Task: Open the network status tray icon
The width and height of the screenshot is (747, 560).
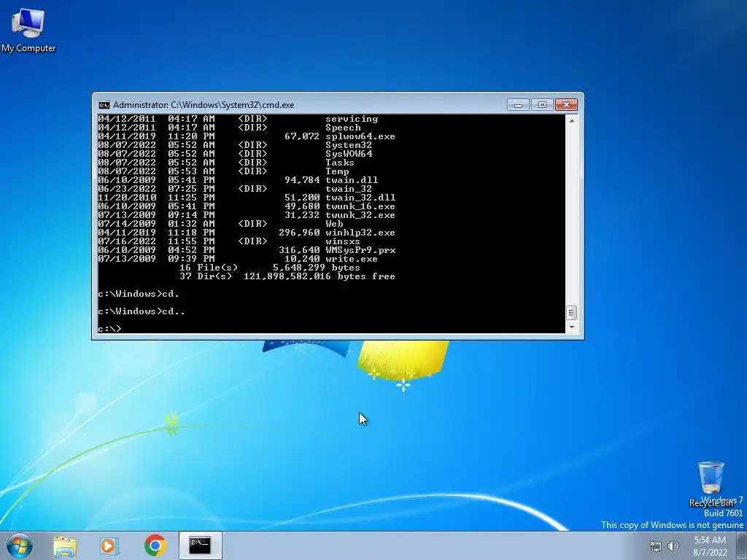Action: tap(656, 546)
